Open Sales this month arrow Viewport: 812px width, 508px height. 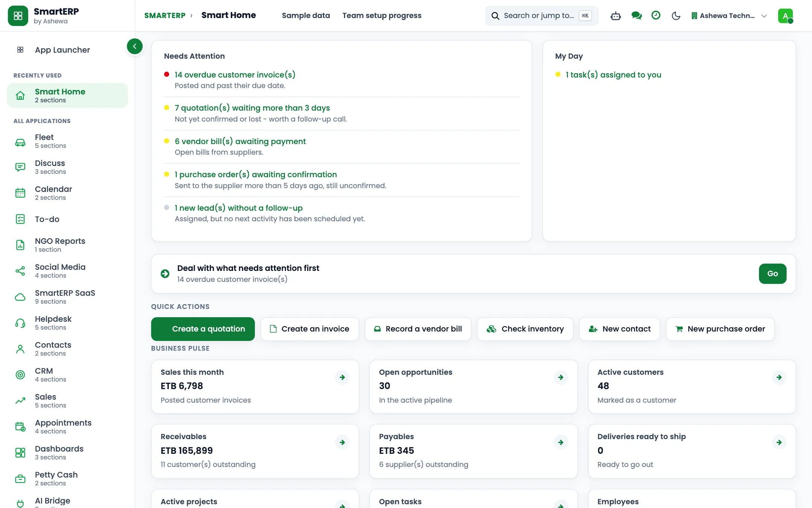[x=342, y=377]
